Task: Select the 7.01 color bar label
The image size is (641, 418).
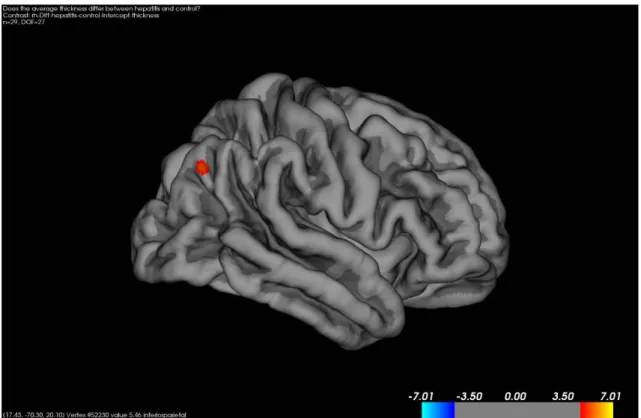Action: pyautogui.click(x=610, y=396)
